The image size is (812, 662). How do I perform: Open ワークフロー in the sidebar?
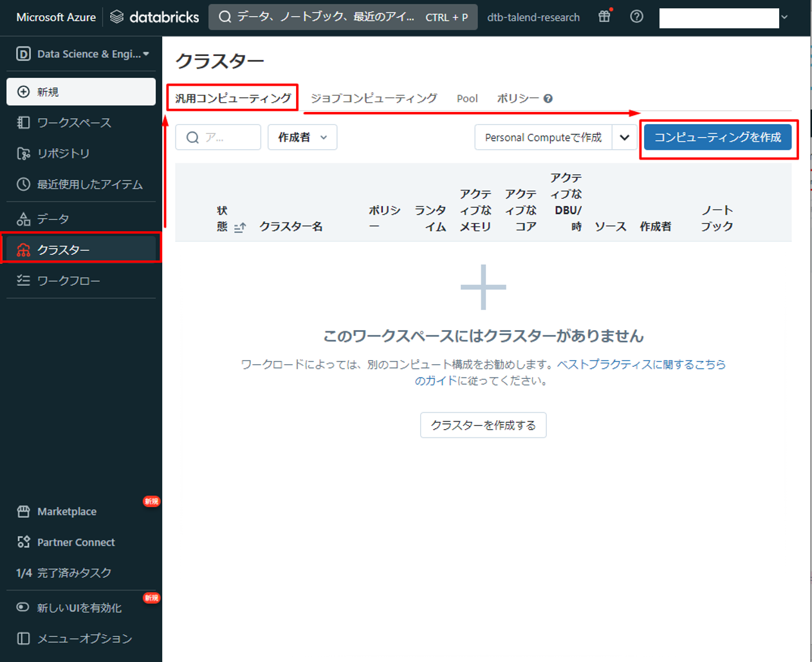68,280
